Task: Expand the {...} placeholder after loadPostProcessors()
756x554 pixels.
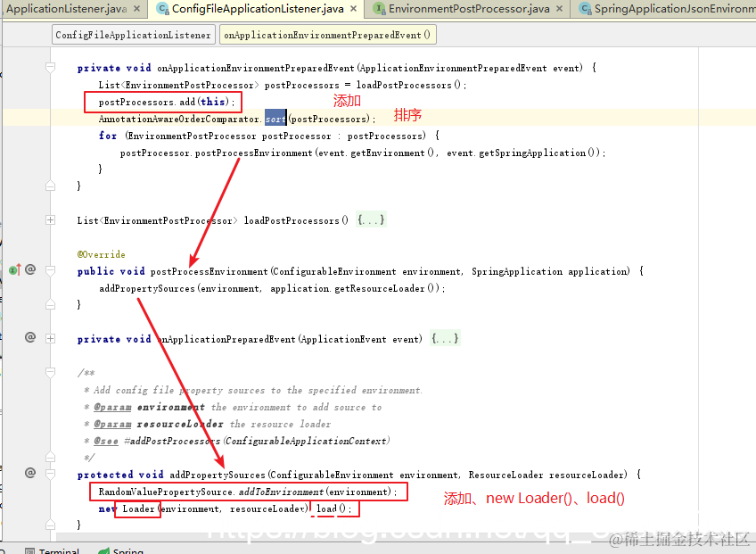Action: 371,220
